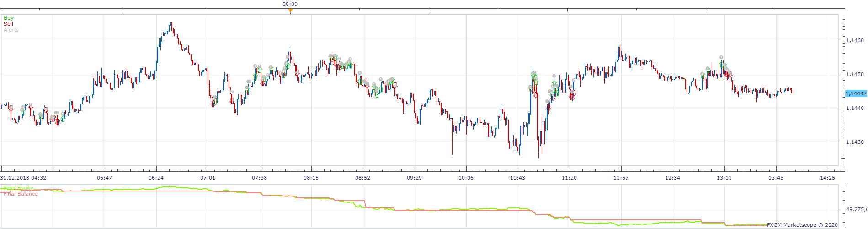Select the green Buy legend label
This screenshot has width=868, height=229.
9,18
